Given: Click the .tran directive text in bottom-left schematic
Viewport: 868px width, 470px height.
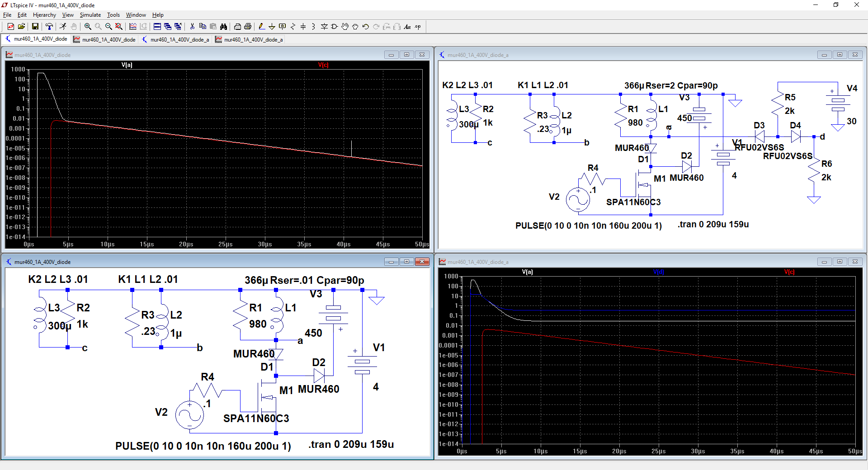Looking at the screenshot, I should click(x=351, y=445).
